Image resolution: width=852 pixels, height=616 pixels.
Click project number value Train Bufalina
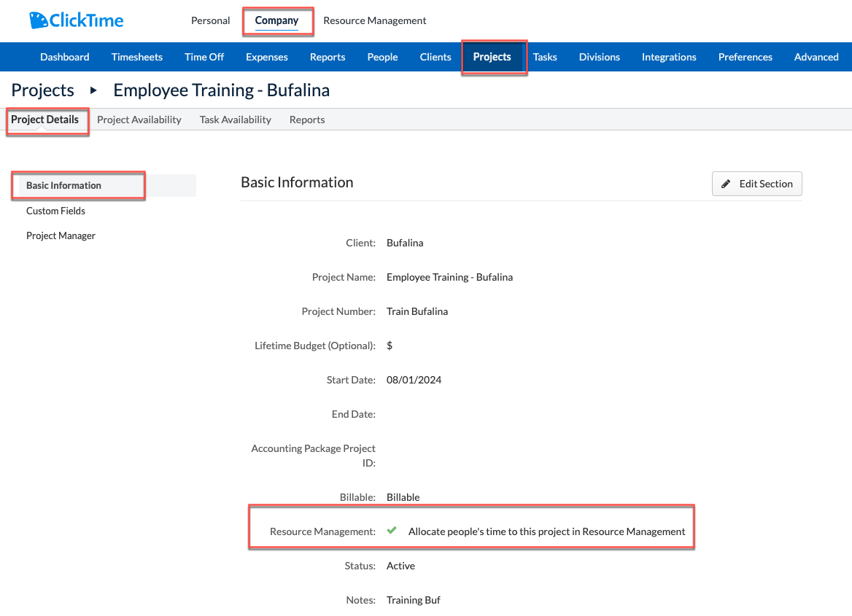point(417,311)
